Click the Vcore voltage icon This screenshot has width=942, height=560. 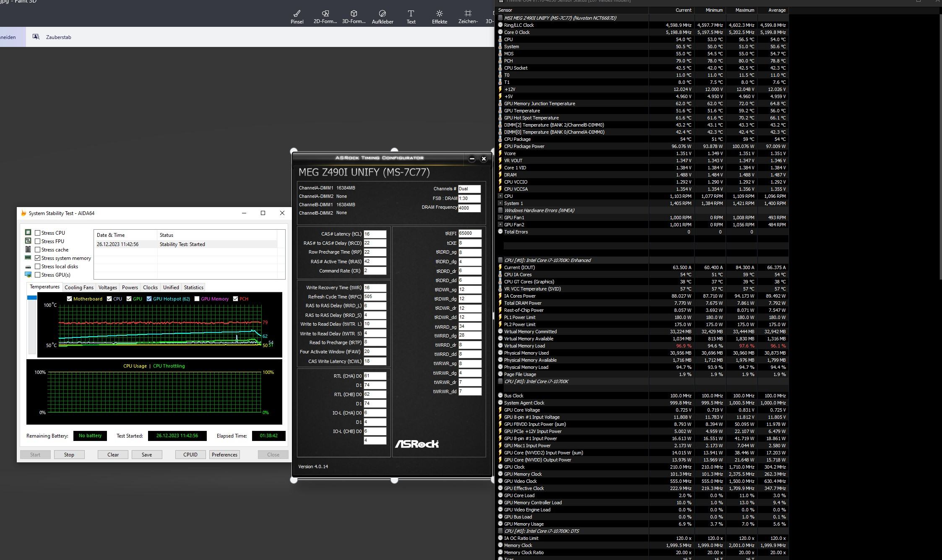(500, 153)
